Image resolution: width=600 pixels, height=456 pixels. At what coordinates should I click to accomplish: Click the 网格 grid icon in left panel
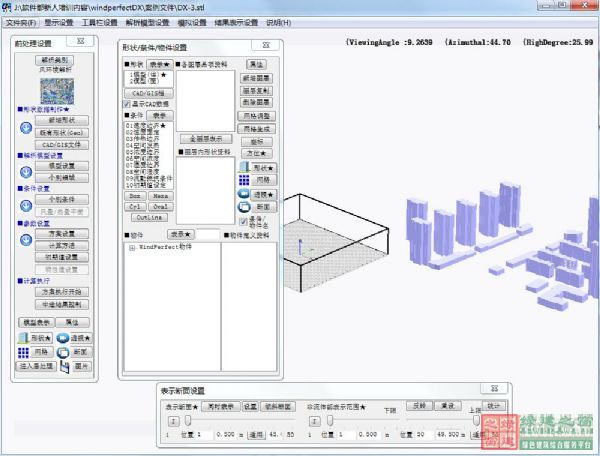pos(25,353)
